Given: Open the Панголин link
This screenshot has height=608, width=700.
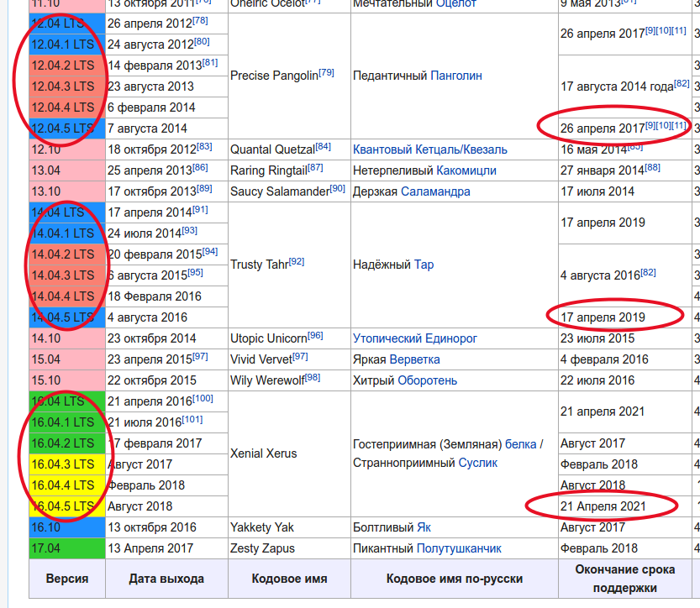Looking at the screenshot, I should coord(455,76).
